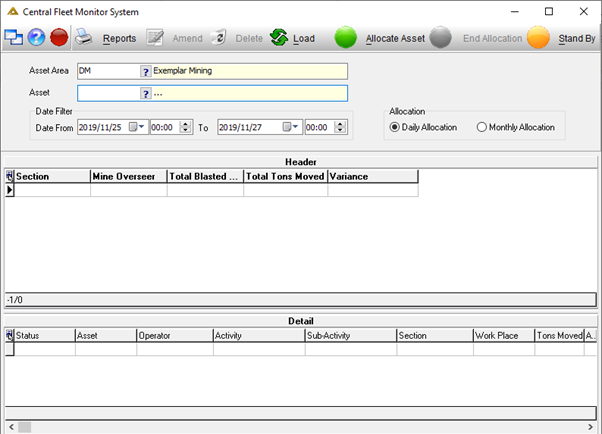
Task: Select the Daily Allocation radio button
Action: (394, 127)
